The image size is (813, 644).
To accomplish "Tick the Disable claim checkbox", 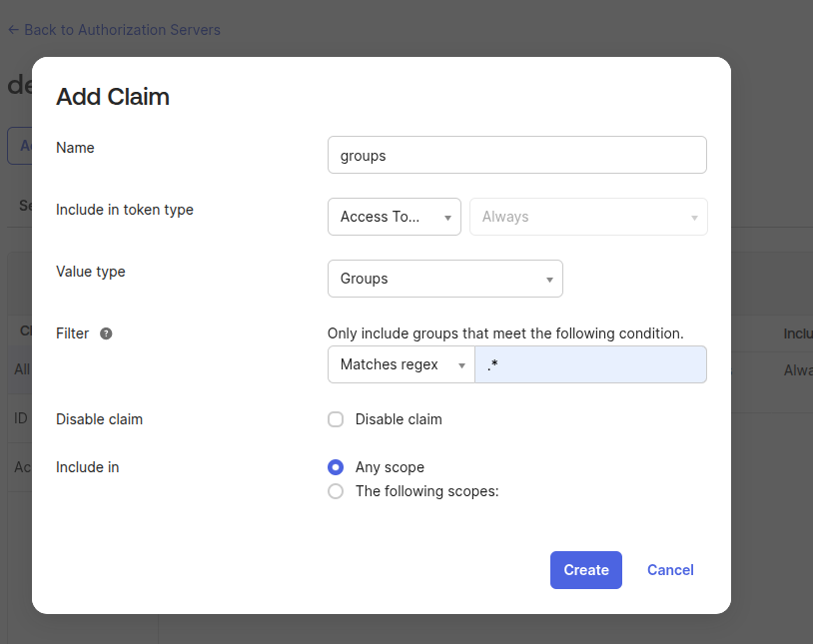I will [x=336, y=419].
